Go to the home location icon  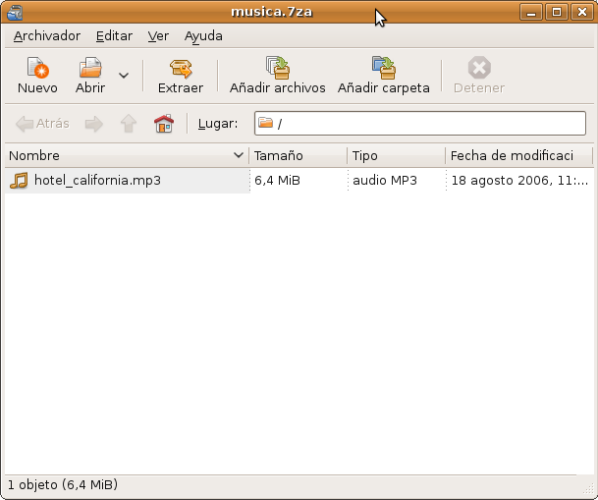164,124
